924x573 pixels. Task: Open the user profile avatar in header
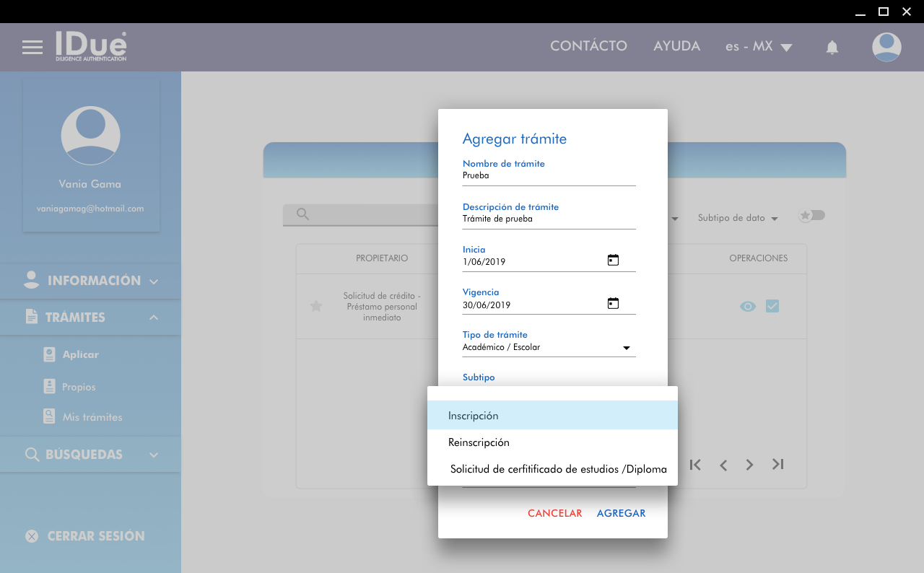[886, 47]
